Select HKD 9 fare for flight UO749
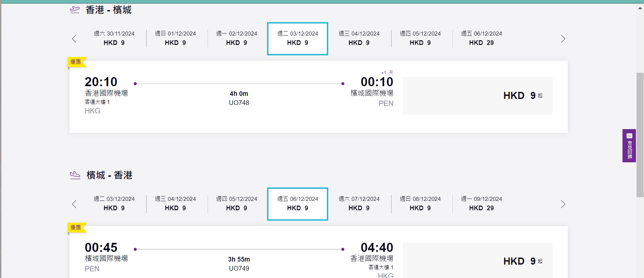The height and width of the screenshot is (278, 644). 477,261
